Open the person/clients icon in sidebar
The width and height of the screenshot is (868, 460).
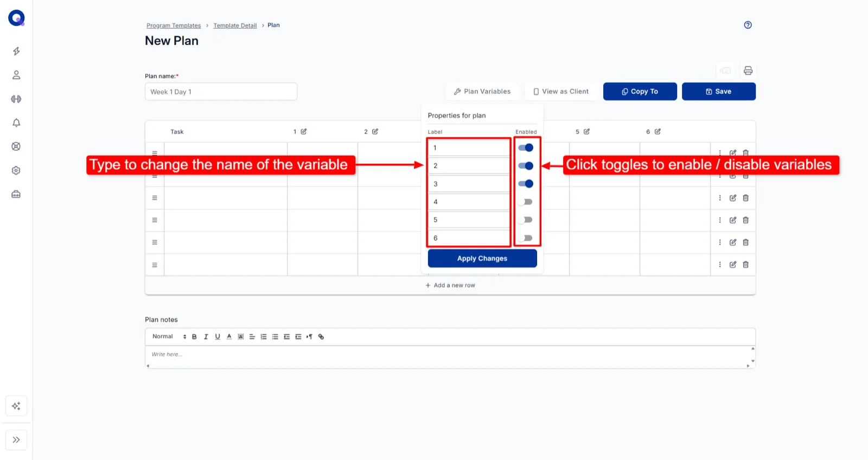[x=16, y=75]
